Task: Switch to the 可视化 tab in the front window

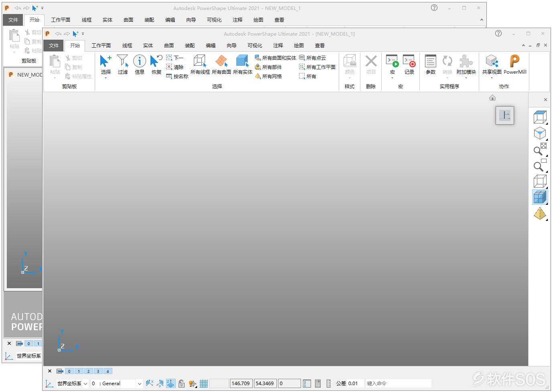Action: coord(255,45)
